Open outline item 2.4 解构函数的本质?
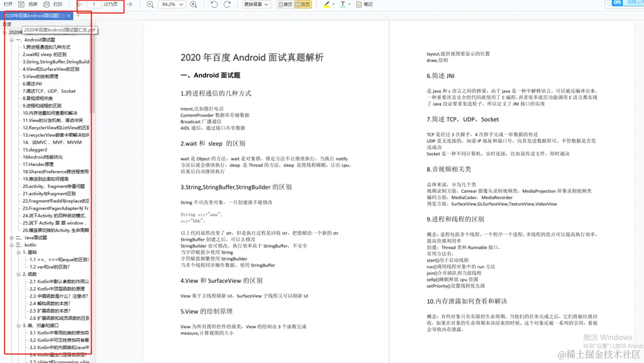The image size is (644, 363). (50, 303)
